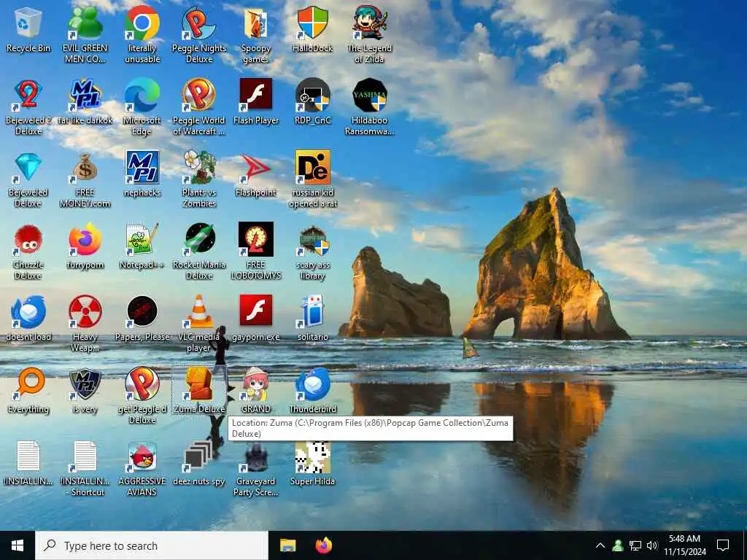Click the HalloDock shield icon

(312, 29)
